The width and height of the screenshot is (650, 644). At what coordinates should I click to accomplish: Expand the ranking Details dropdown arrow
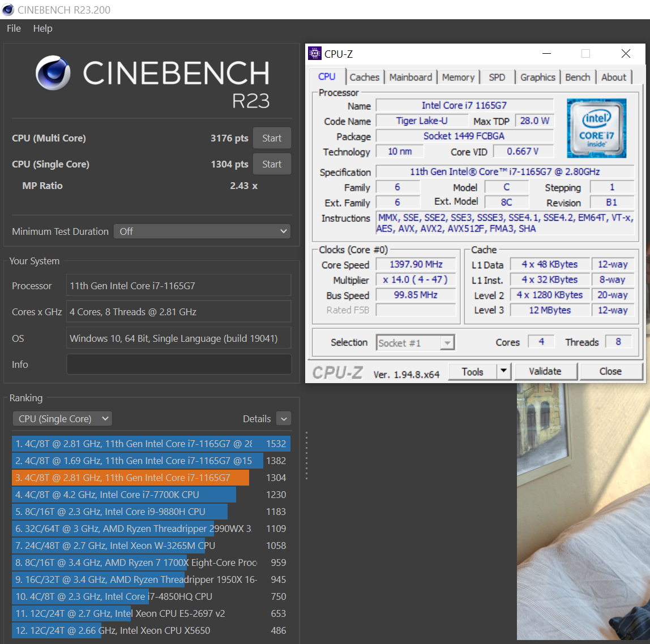(284, 419)
